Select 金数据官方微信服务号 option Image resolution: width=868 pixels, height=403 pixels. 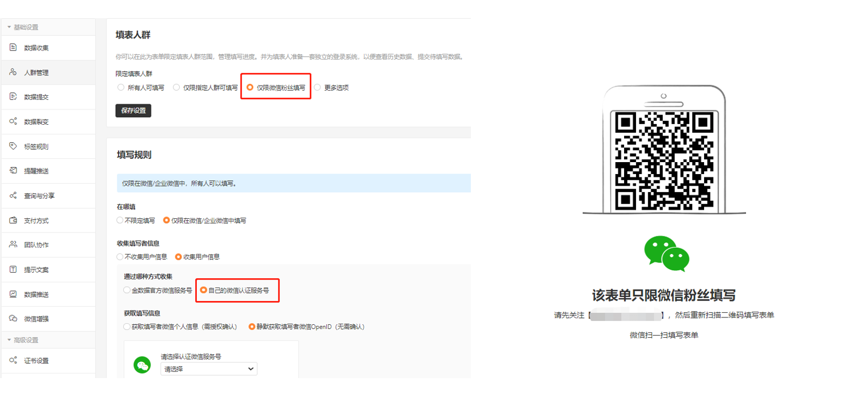tap(127, 290)
